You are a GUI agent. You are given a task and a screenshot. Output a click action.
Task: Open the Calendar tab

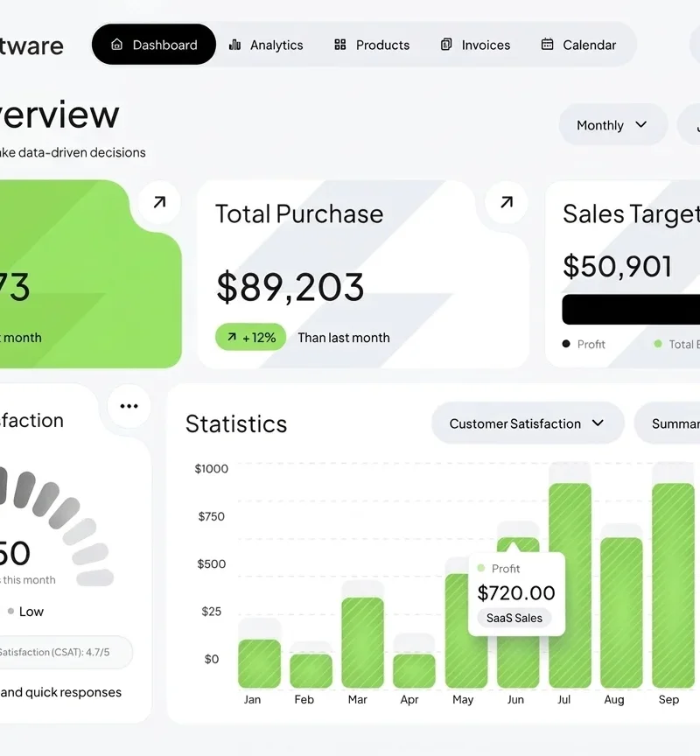578,45
